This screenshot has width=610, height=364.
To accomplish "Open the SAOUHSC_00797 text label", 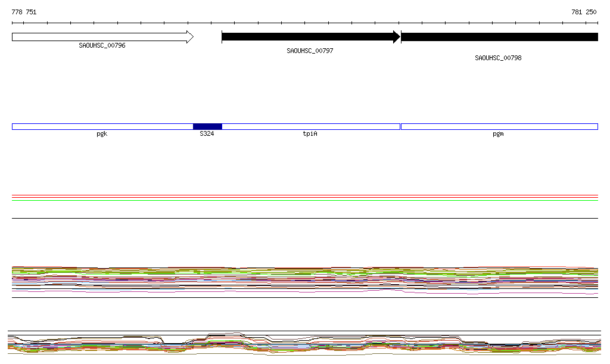I will (x=310, y=51).
